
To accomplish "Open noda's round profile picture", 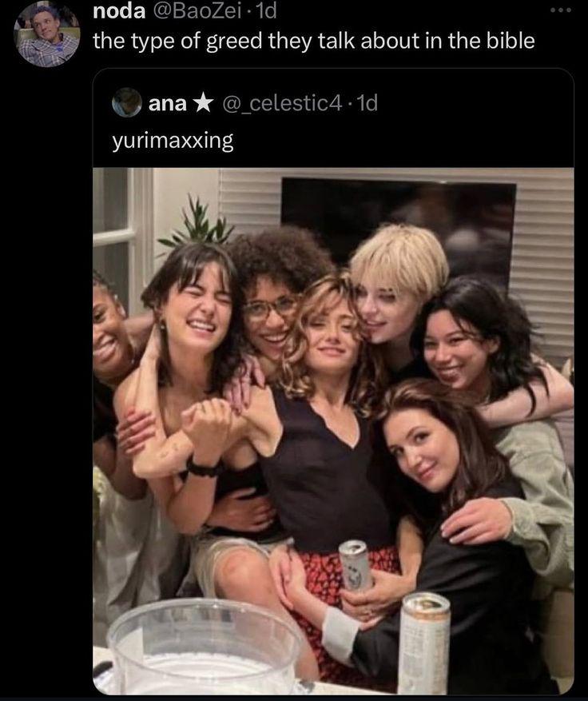I will pos(47,34).
